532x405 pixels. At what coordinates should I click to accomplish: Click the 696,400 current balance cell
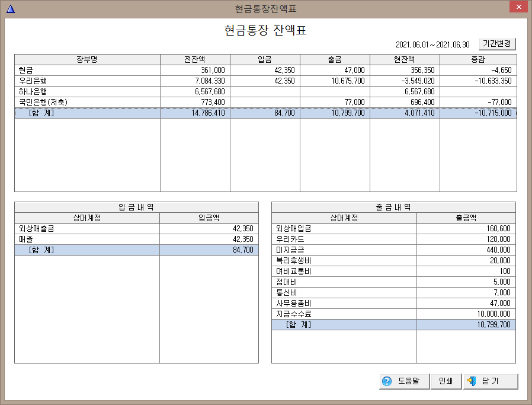(405, 102)
